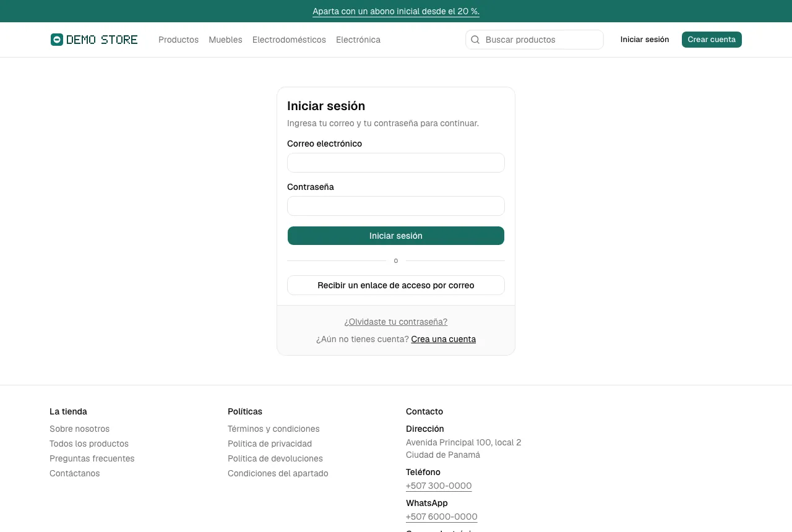Open the top banner abono inicial link
The image size is (792, 532).
pos(396,11)
